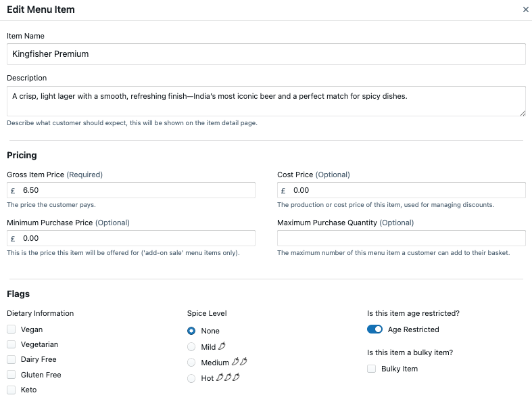The image size is (532, 414).
Task: Set spice level to Hot
Action: 191,378
